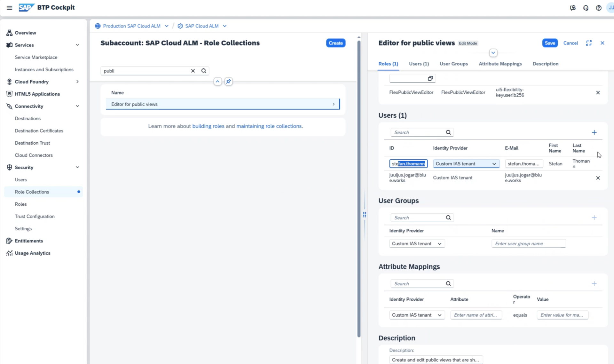Expand the Cloud Foundry navigation section
Viewport: 614px width, 364px height.
(77, 82)
